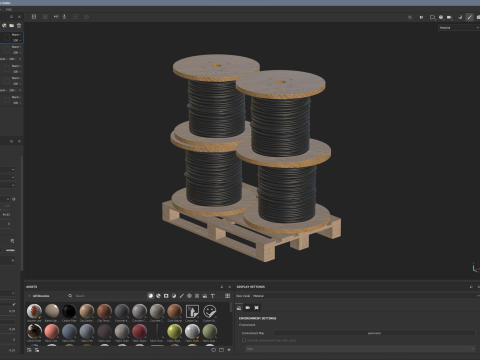Click the Assets panel vertical scrollbar
480x360 pixels.
pyautogui.click(x=231, y=307)
